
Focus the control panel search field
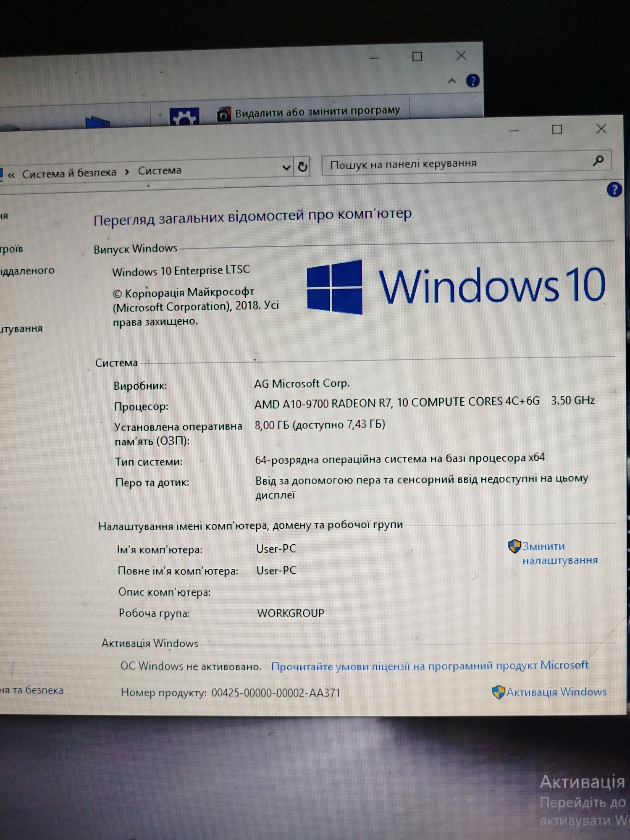pos(466,163)
